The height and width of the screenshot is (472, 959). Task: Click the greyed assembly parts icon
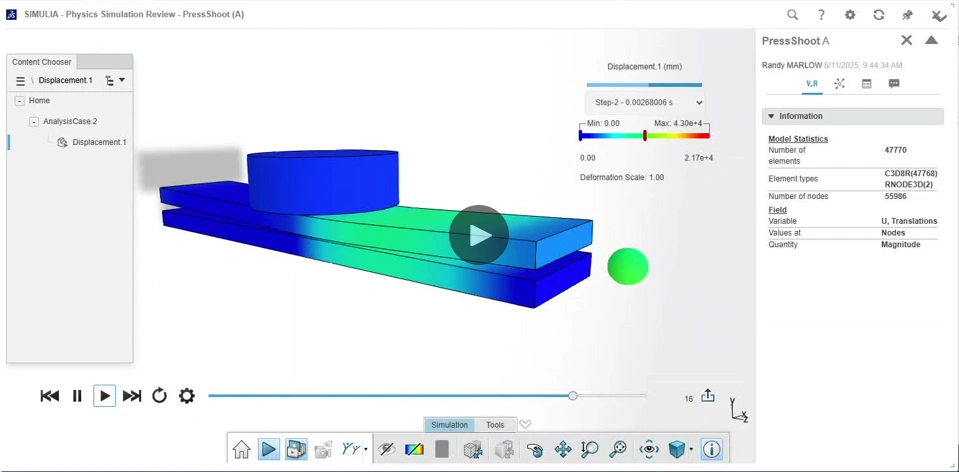click(x=504, y=450)
